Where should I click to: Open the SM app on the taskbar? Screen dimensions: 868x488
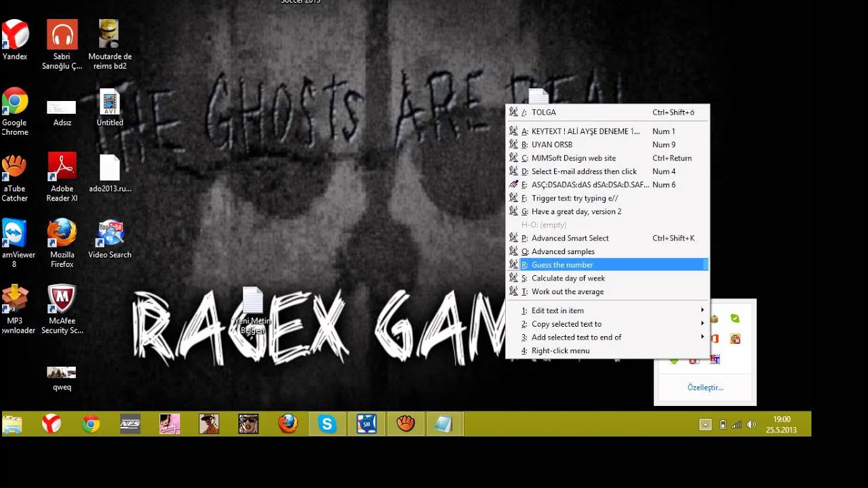tap(367, 424)
